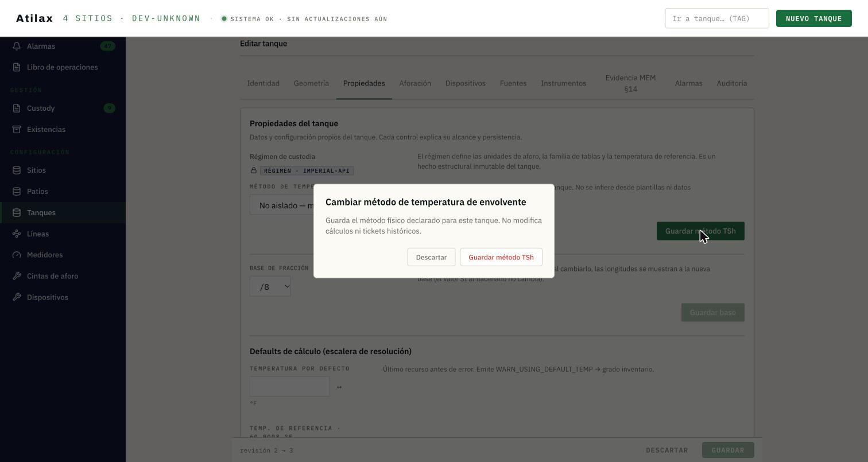868x462 pixels.
Task: Click the Custody count badge showing 9
Action: point(109,108)
